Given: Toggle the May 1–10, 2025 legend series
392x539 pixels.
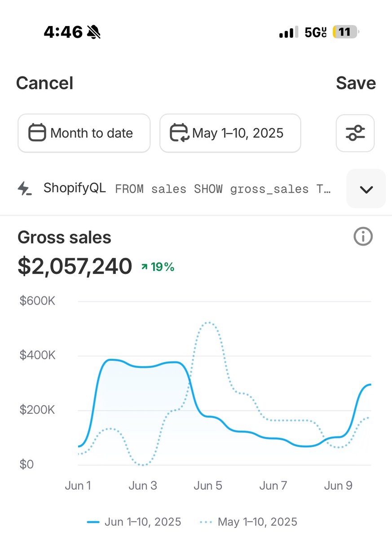Looking at the screenshot, I should (x=247, y=522).
